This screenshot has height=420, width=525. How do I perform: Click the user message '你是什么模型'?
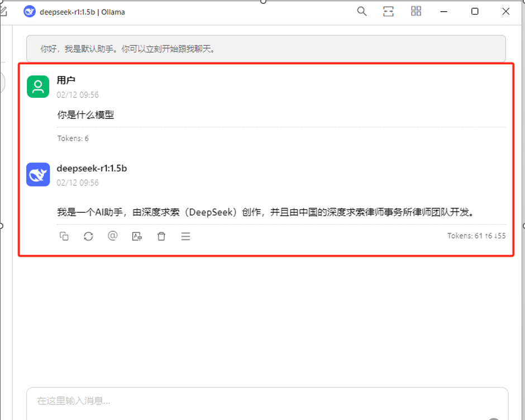[85, 115]
